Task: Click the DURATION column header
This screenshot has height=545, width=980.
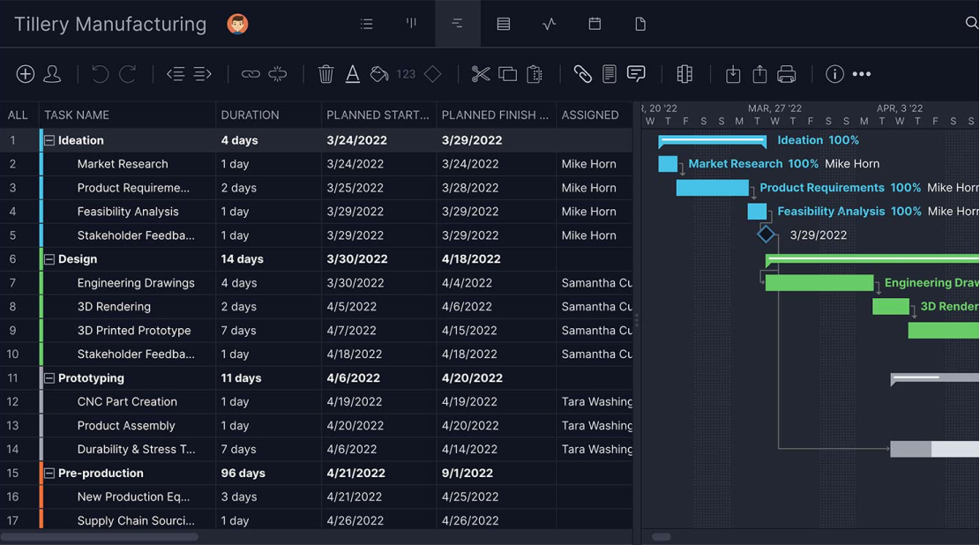Action: [250, 115]
